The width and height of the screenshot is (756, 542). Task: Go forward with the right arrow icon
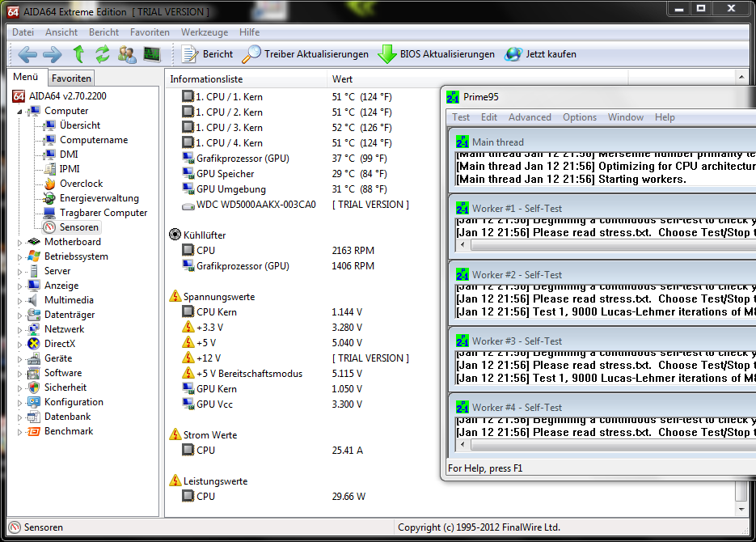point(52,54)
